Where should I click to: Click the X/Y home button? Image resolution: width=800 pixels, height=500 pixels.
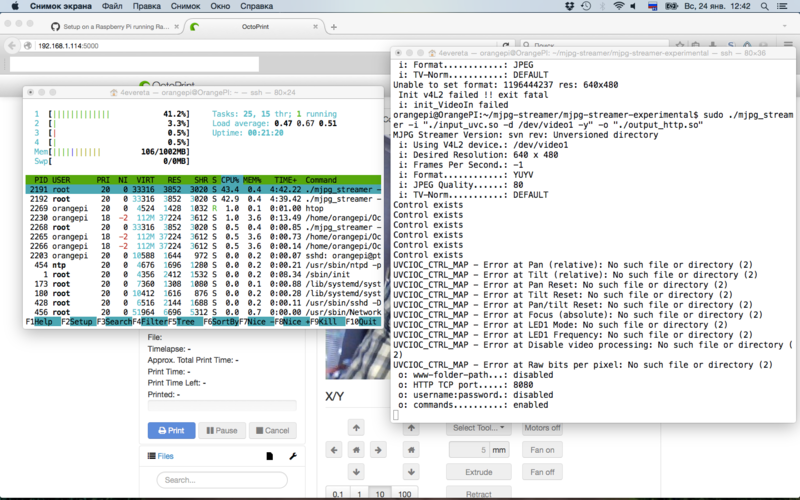tap(358, 449)
